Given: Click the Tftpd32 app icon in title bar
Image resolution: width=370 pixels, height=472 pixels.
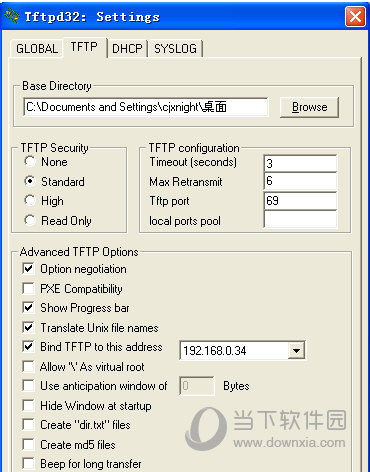Looking at the screenshot, I should (x=12, y=17).
